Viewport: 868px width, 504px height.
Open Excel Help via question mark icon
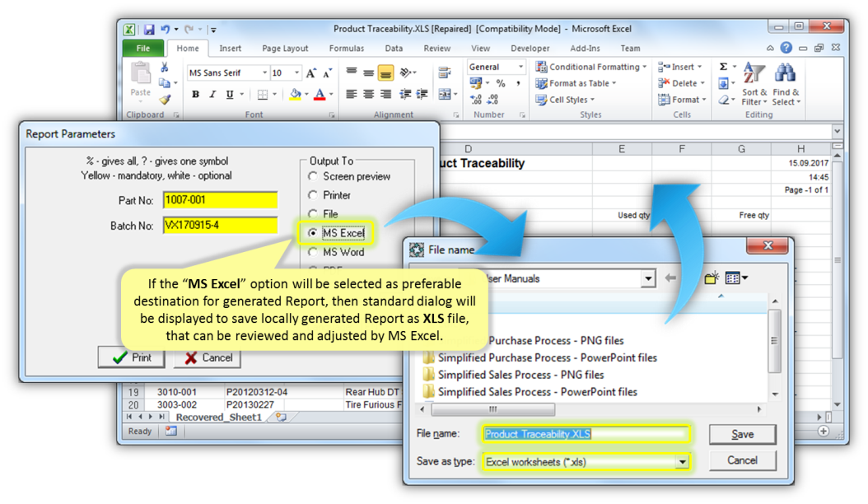pos(786,49)
